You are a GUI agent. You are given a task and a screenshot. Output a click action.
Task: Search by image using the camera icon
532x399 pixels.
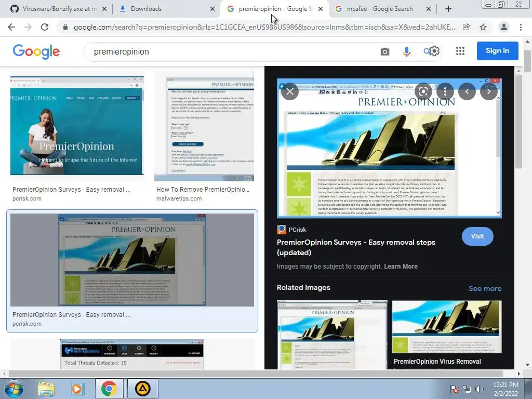point(385,51)
